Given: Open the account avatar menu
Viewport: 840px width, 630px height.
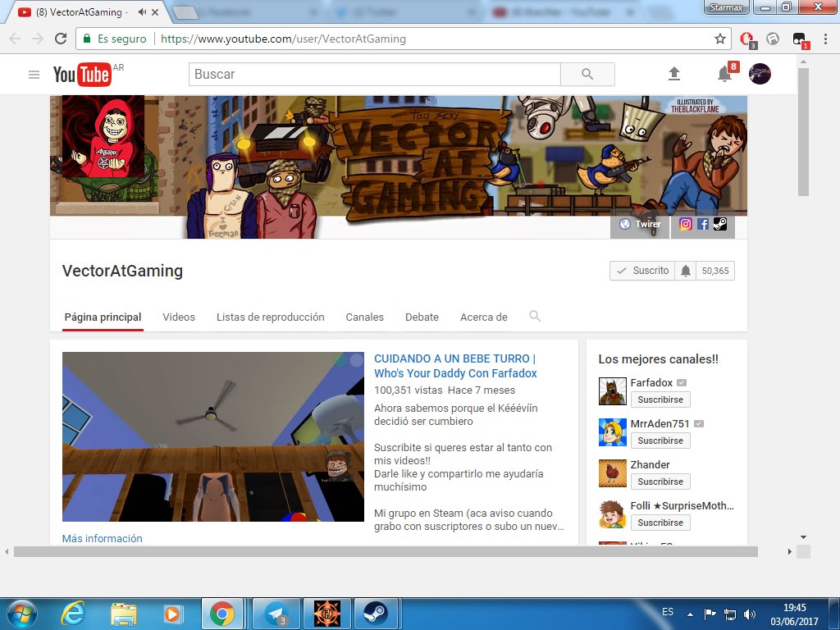Looking at the screenshot, I should [759, 74].
